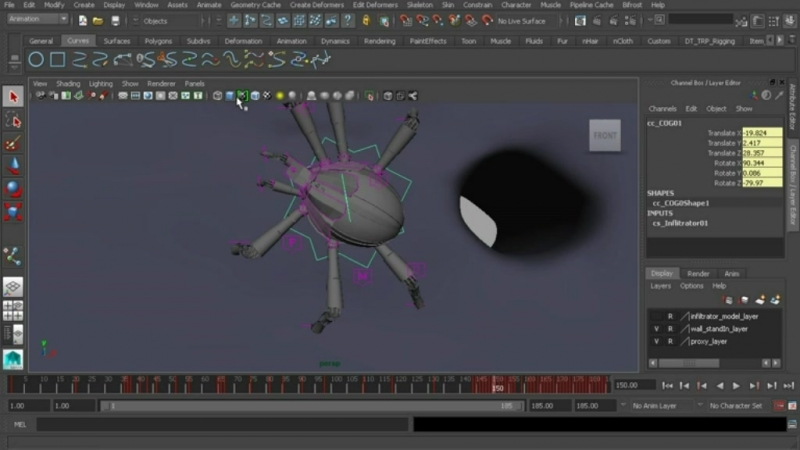Open the Animation menu set dropdown
The image size is (800, 450).
(38, 19)
